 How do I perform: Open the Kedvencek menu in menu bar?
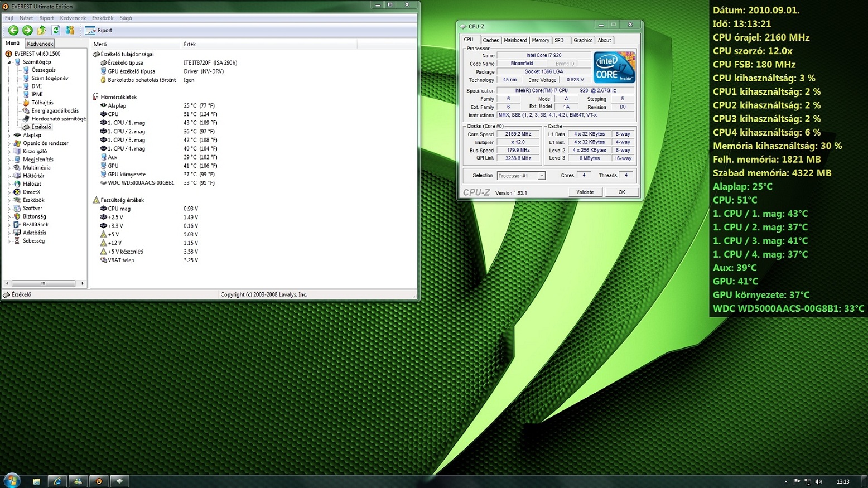click(73, 18)
